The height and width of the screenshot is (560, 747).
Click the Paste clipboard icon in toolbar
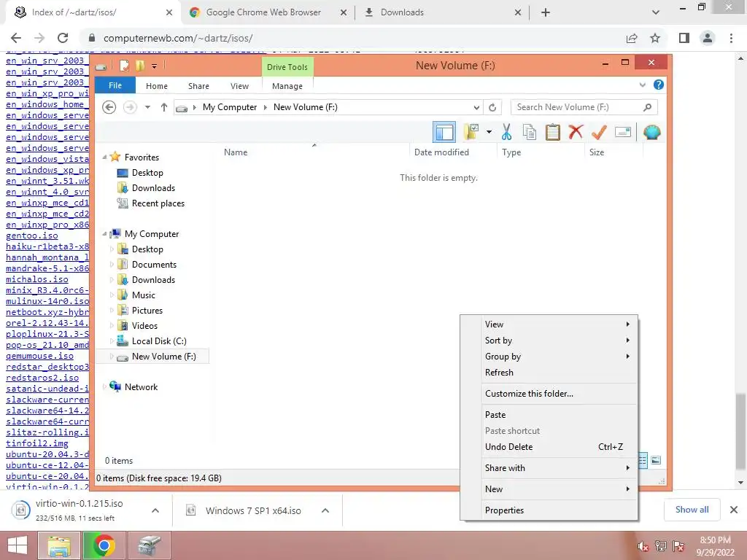pos(553,132)
